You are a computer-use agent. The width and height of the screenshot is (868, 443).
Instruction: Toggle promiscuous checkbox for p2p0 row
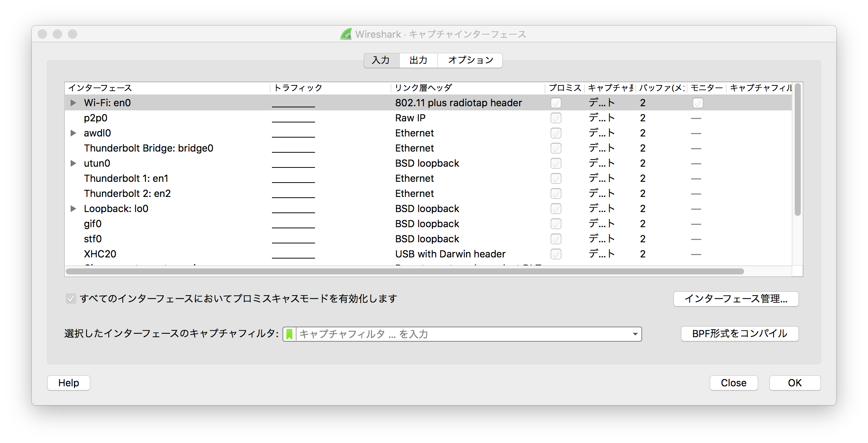pos(556,118)
